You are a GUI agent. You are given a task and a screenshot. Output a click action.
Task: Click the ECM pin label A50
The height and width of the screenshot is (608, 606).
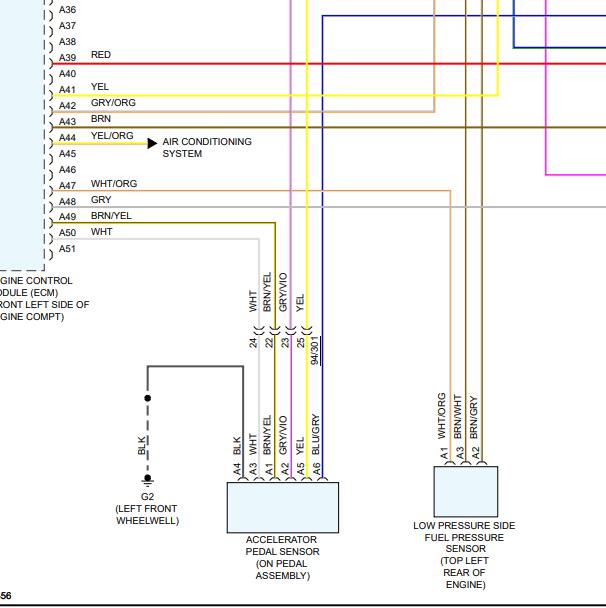coord(67,233)
